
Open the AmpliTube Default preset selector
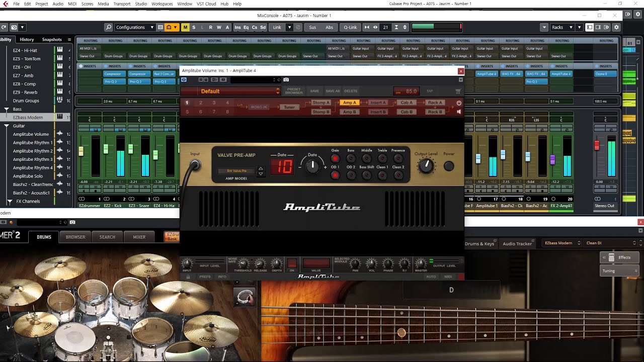point(230,91)
